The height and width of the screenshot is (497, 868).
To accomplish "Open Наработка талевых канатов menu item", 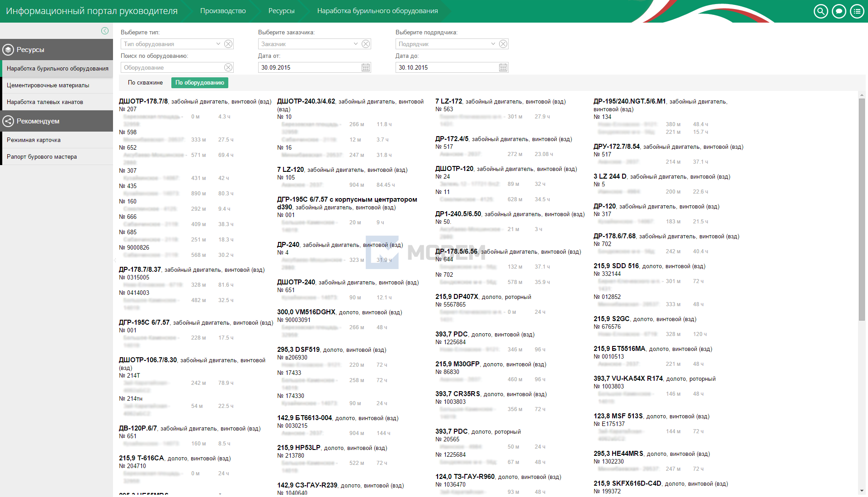I will point(45,102).
